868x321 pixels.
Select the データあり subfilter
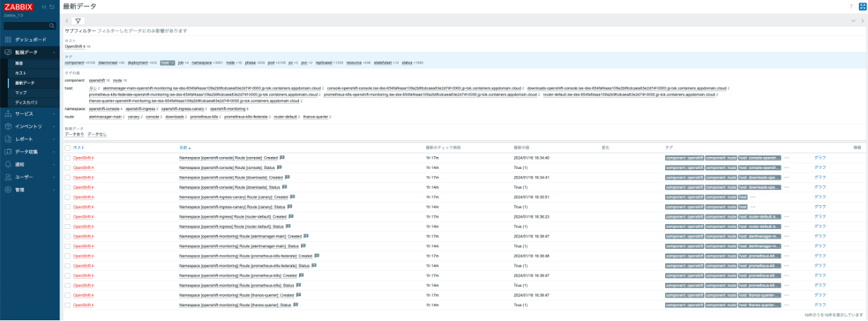[x=74, y=134]
